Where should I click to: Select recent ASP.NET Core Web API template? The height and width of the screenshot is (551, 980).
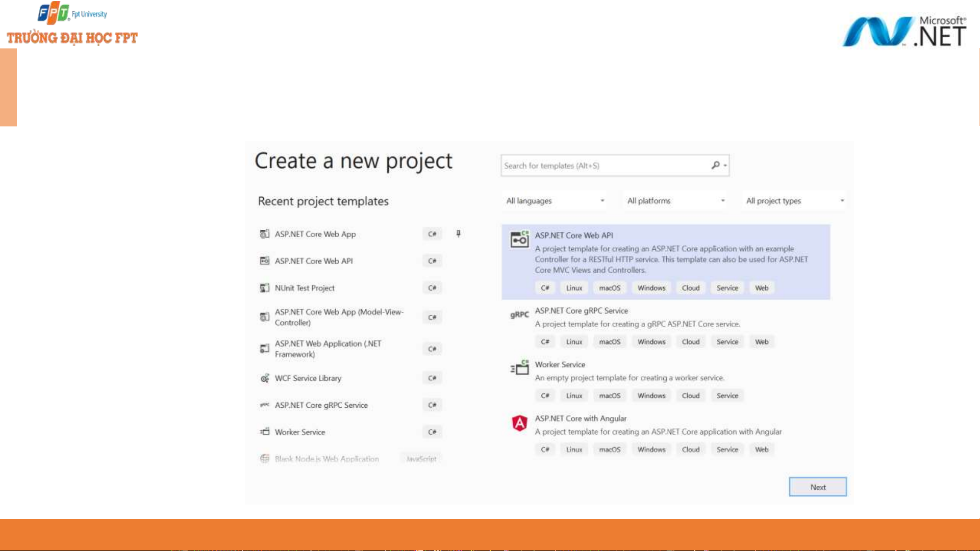pyautogui.click(x=314, y=261)
